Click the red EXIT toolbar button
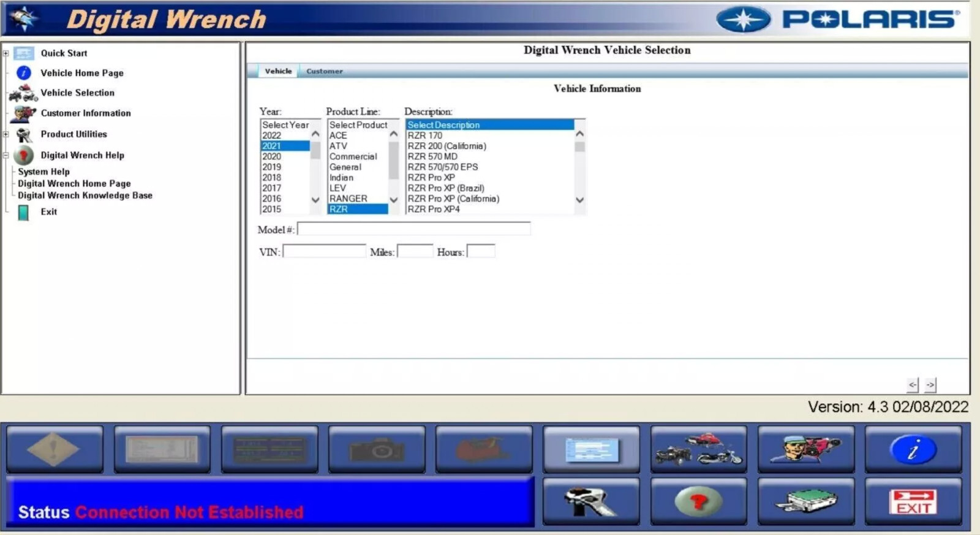The width and height of the screenshot is (980, 535). pos(913,501)
